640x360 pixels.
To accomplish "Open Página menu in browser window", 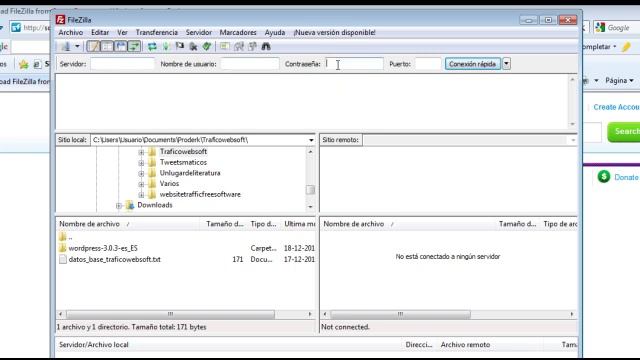I will click(619, 80).
